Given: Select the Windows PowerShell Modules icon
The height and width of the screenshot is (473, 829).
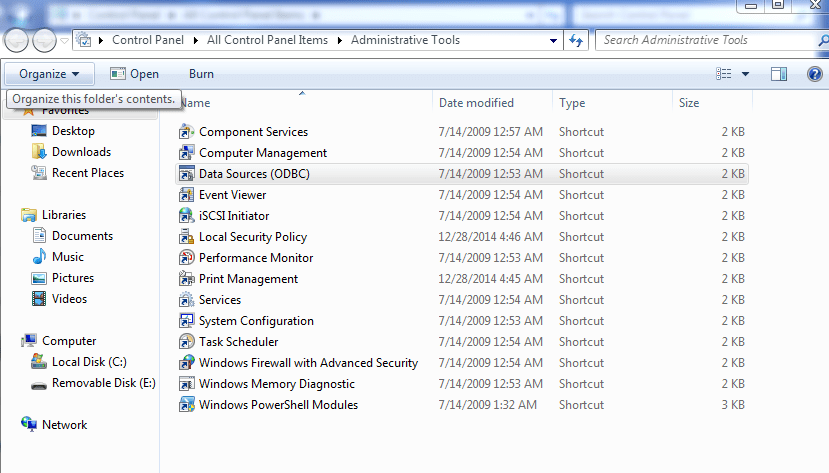Looking at the screenshot, I should tap(186, 405).
